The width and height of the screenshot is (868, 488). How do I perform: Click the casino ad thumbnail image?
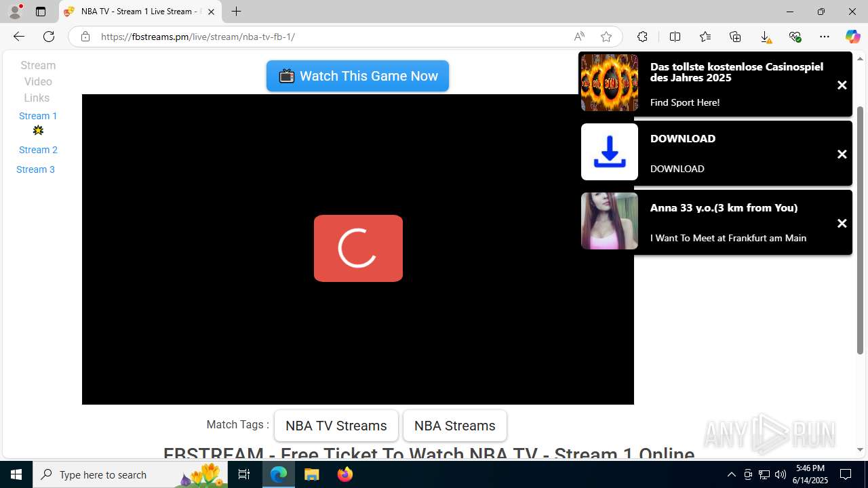610,83
